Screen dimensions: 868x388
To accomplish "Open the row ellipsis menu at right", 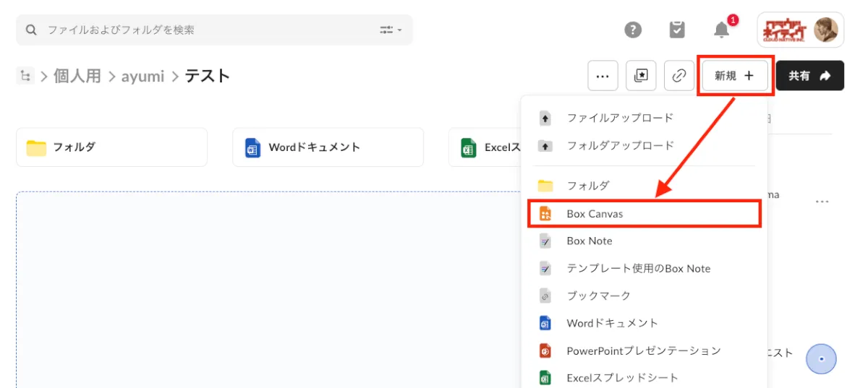I will tap(822, 202).
